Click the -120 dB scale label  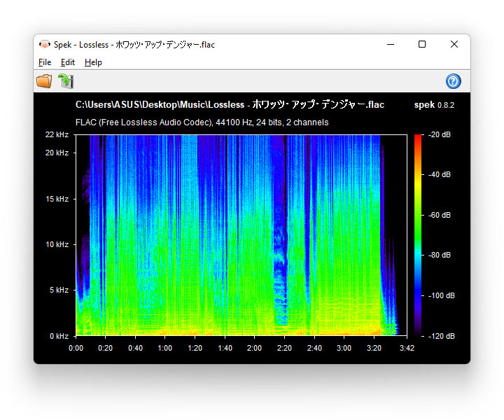pos(441,336)
